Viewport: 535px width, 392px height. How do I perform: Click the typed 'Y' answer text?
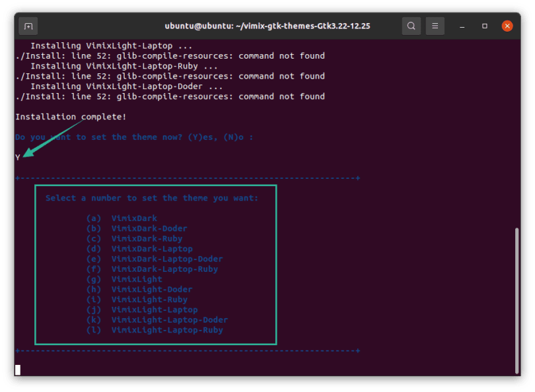(x=17, y=157)
